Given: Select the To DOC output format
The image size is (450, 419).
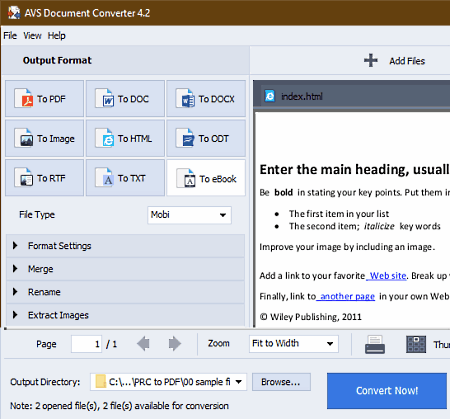Looking at the screenshot, I should tap(125, 99).
